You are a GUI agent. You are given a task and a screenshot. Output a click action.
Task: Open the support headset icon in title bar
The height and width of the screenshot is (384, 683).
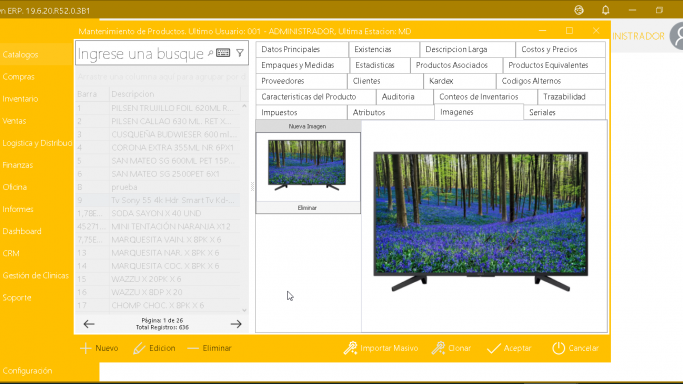(579, 10)
